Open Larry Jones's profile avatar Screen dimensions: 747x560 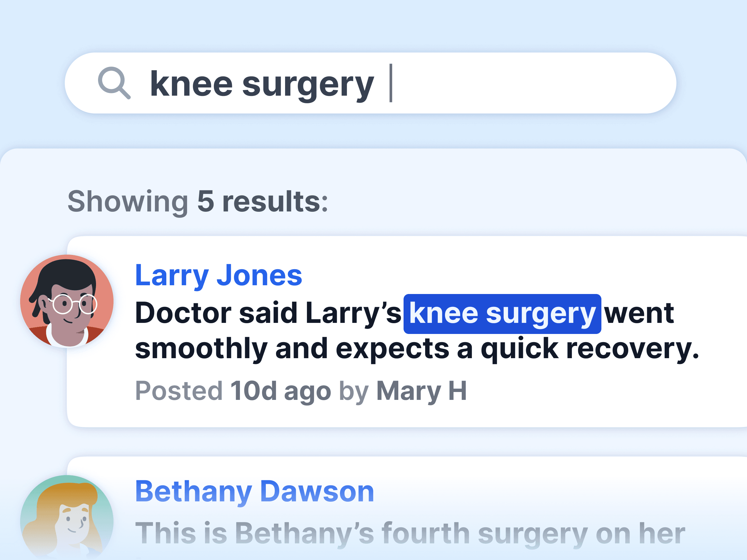click(67, 301)
